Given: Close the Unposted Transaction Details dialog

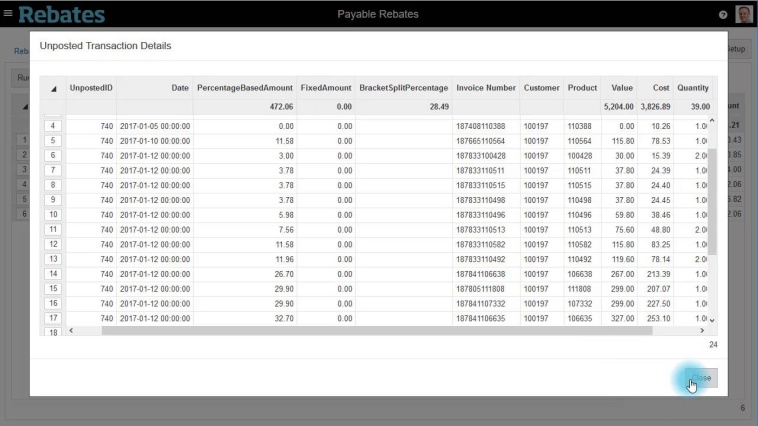Looking at the screenshot, I should [x=701, y=378].
